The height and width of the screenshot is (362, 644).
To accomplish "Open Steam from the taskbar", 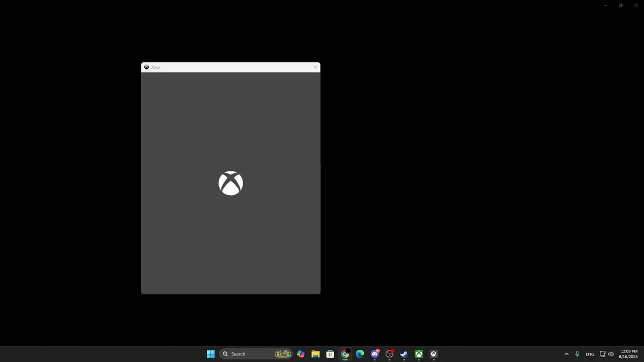I will tap(404, 354).
